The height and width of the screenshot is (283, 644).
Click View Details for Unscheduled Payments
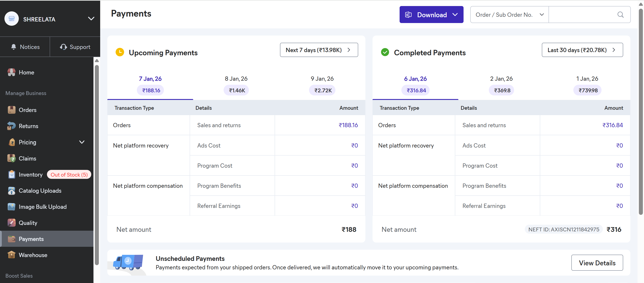597,263
